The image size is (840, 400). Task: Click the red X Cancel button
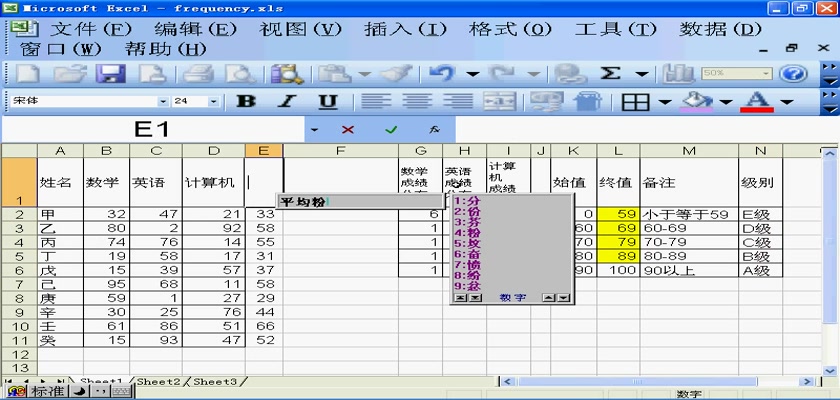coord(348,130)
